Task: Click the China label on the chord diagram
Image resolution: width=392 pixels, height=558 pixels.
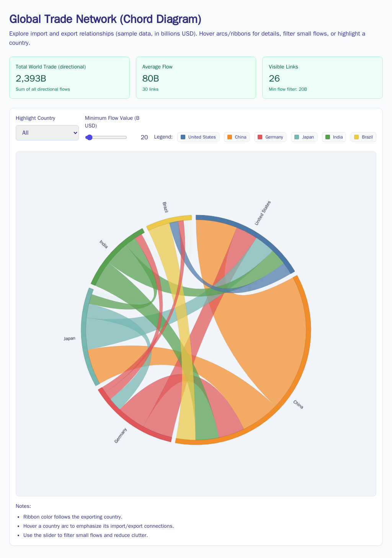Action: tap(298, 405)
